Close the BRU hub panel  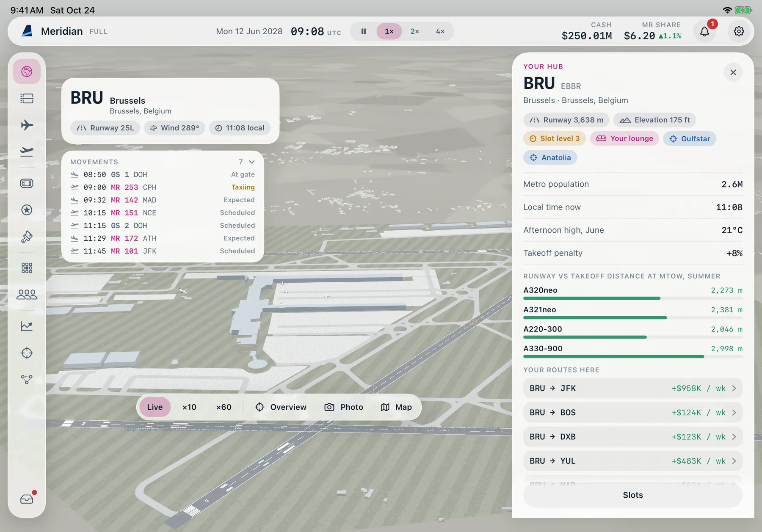733,72
